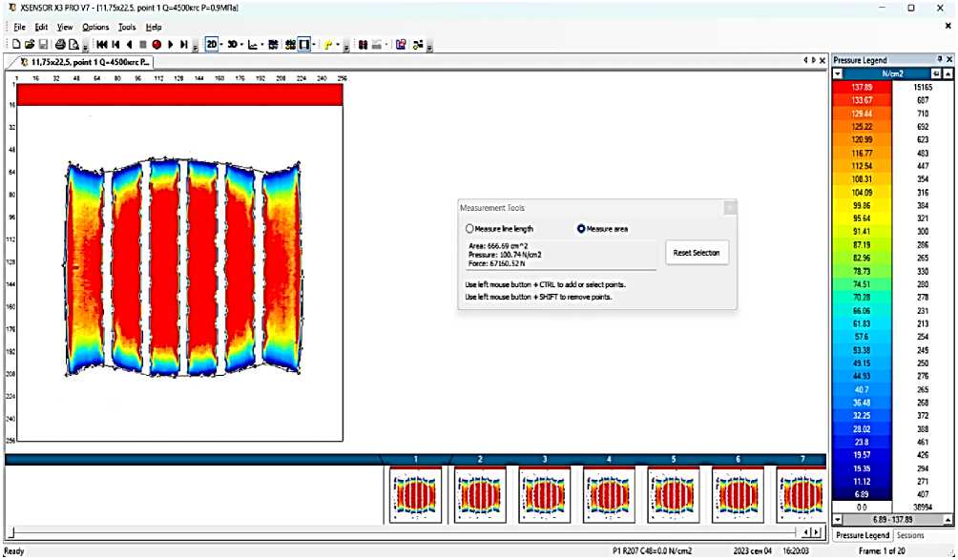Screen dimensions: 958x560
Task: Open the N/cm2 units dropdown arrow
Action: point(839,73)
